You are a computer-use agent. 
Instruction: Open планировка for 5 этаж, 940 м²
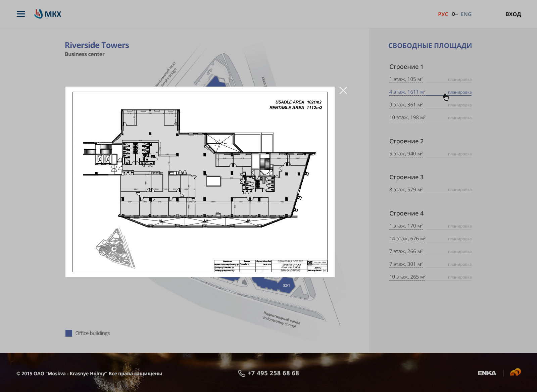point(459,154)
